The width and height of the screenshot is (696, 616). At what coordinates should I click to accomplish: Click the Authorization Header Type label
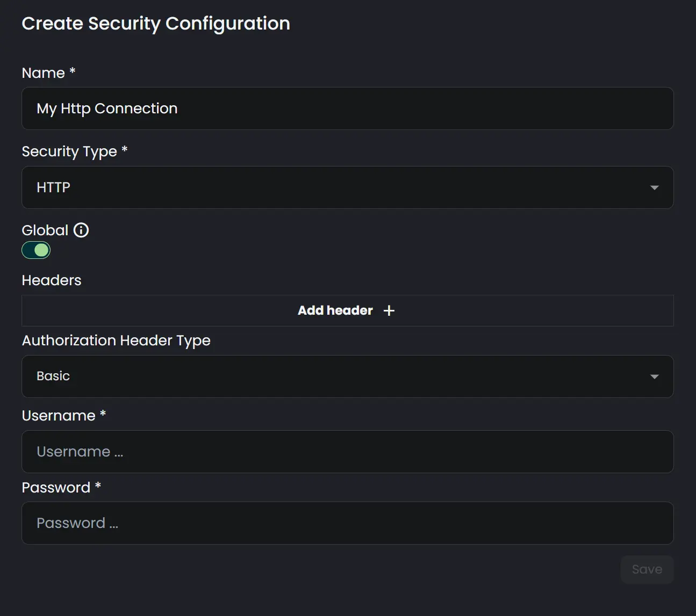(x=116, y=341)
